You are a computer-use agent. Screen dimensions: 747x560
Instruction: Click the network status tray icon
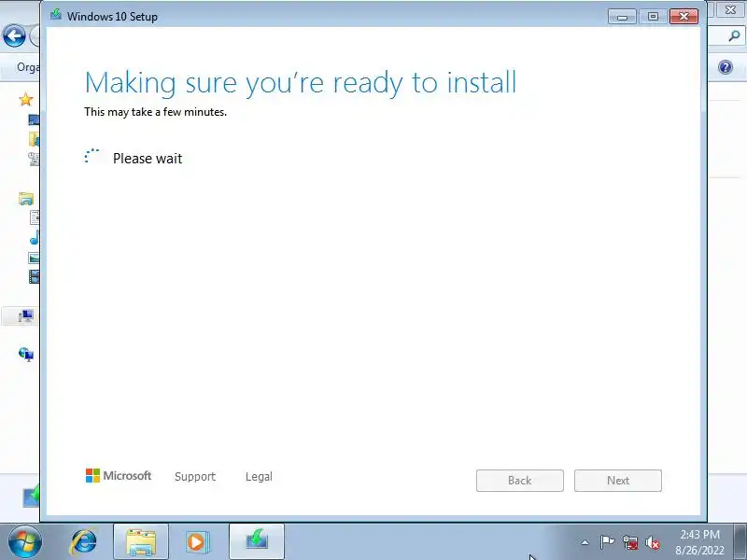pyautogui.click(x=629, y=542)
